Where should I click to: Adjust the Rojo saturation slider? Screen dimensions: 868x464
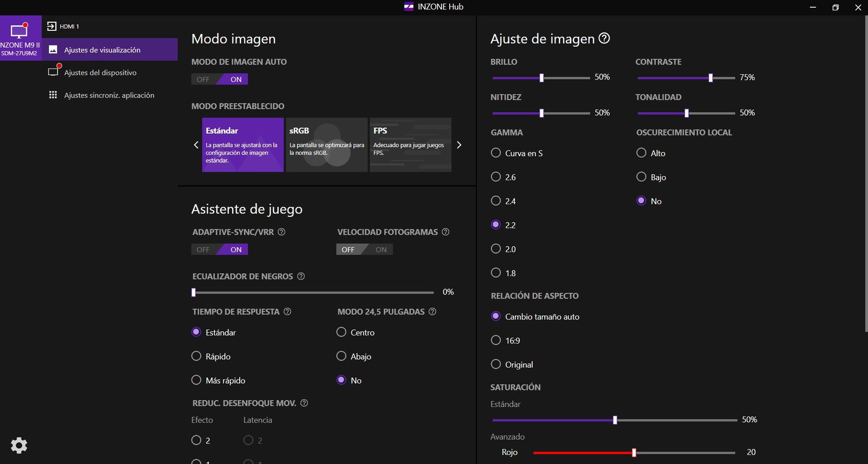point(634,453)
